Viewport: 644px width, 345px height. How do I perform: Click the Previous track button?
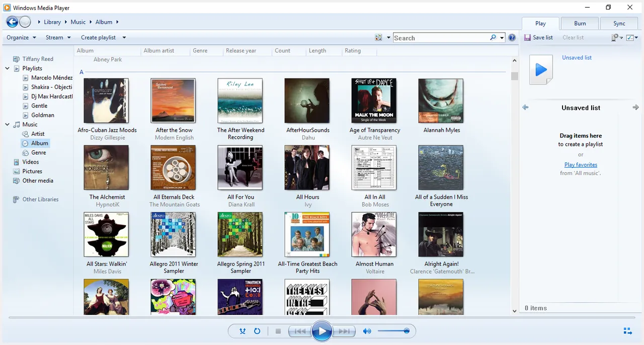coord(300,331)
